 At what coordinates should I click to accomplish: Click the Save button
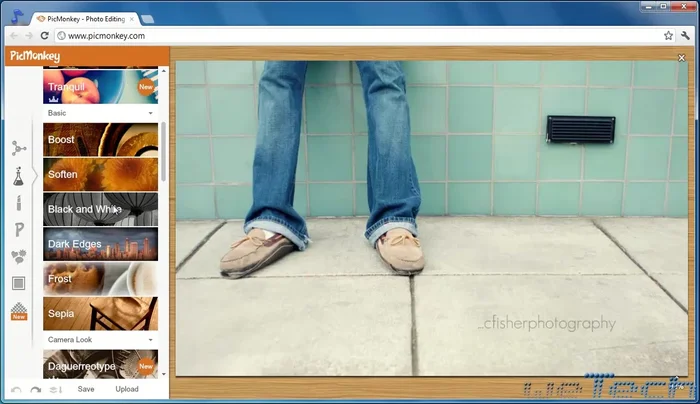86,390
